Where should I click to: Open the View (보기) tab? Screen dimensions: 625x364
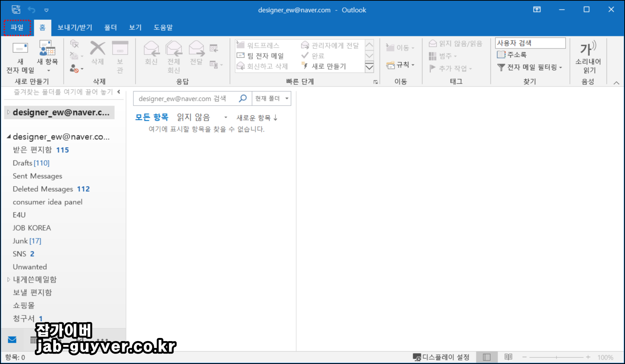click(135, 27)
